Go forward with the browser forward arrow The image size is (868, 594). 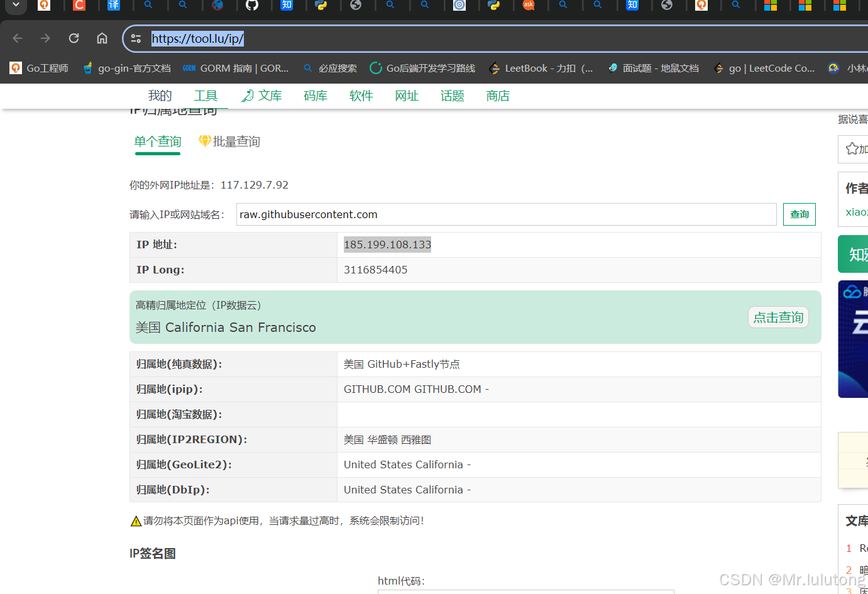coord(45,38)
